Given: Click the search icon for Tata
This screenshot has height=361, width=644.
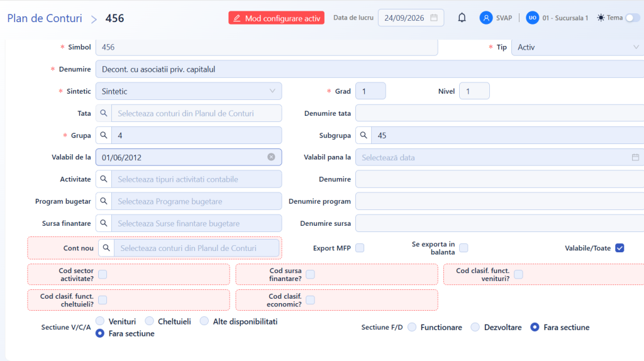Looking at the screenshot, I should coord(104,113).
